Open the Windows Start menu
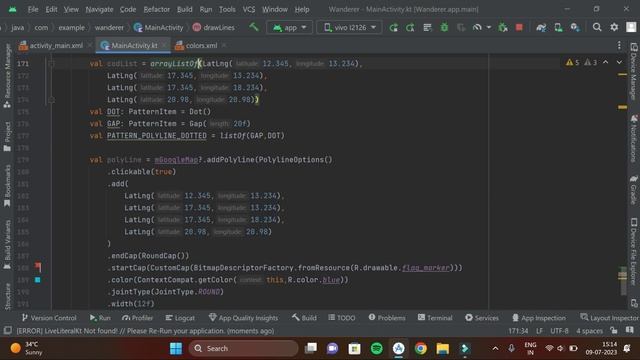The height and width of the screenshot is (360, 640). coord(176,348)
